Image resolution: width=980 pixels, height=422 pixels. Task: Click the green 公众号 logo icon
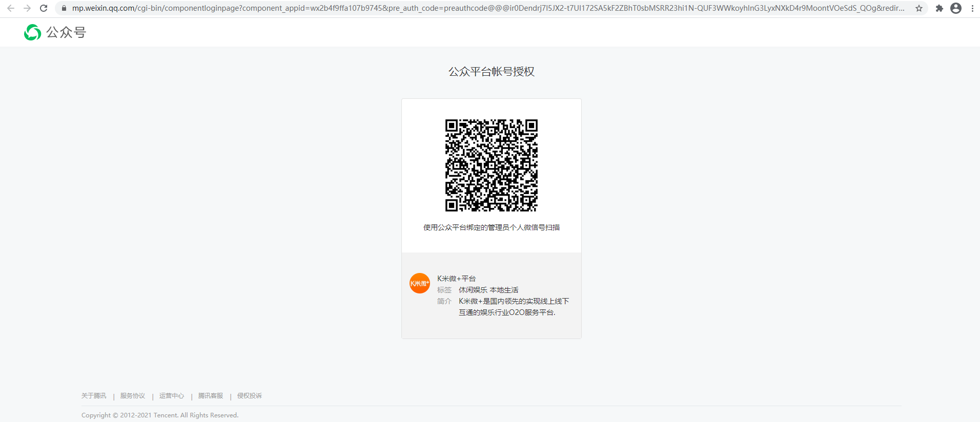tap(33, 32)
